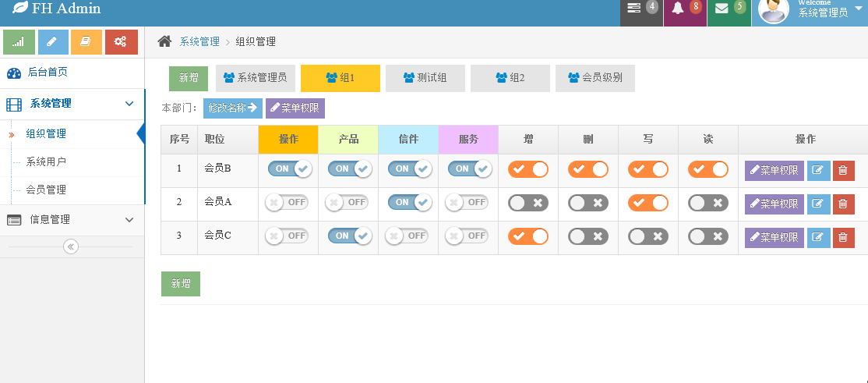This screenshot has height=383, width=868.
Task: Click the blue pencil shortcut icon
Action: (x=53, y=41)
